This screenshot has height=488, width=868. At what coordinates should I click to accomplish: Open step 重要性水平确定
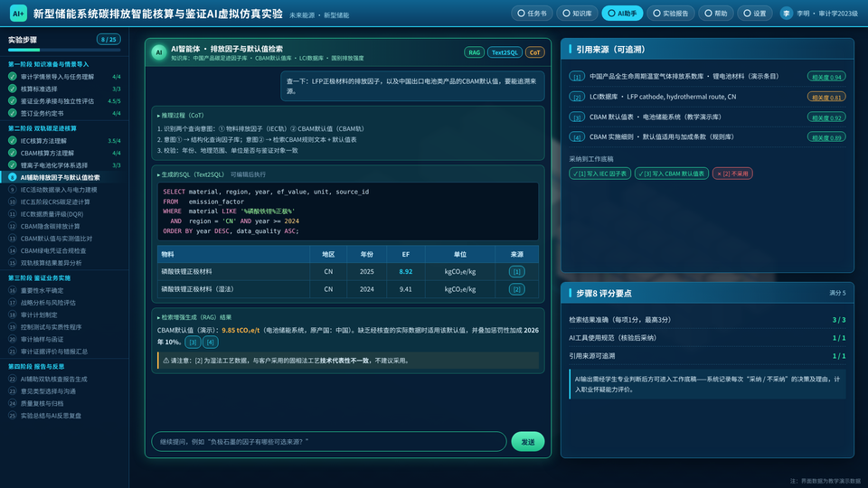pos(64,290)
